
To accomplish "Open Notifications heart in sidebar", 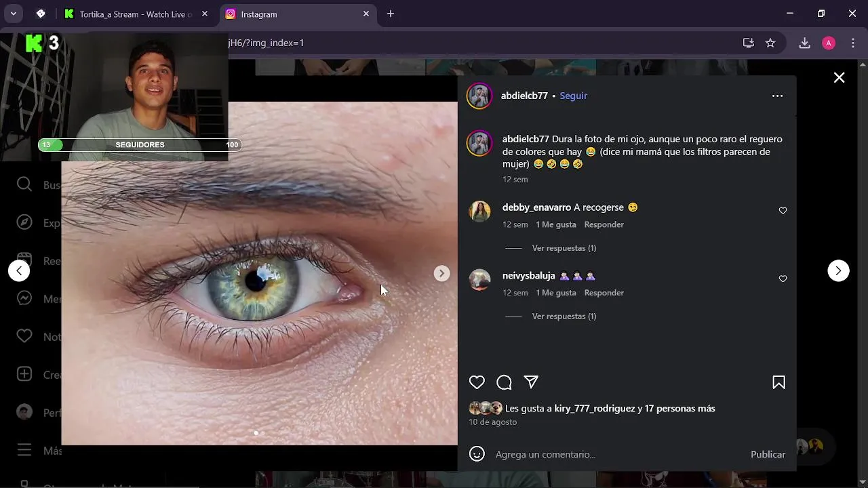I will pyautogui.click(x=24, y=336).
